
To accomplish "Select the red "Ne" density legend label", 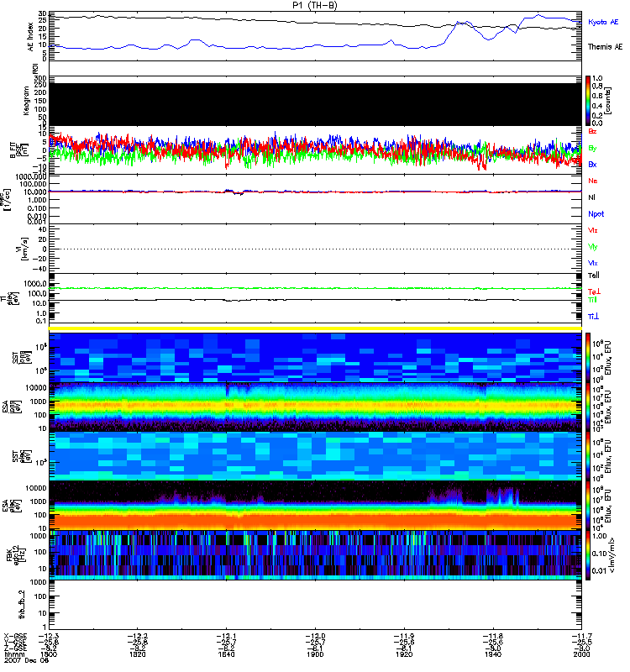I will point(593,181).
